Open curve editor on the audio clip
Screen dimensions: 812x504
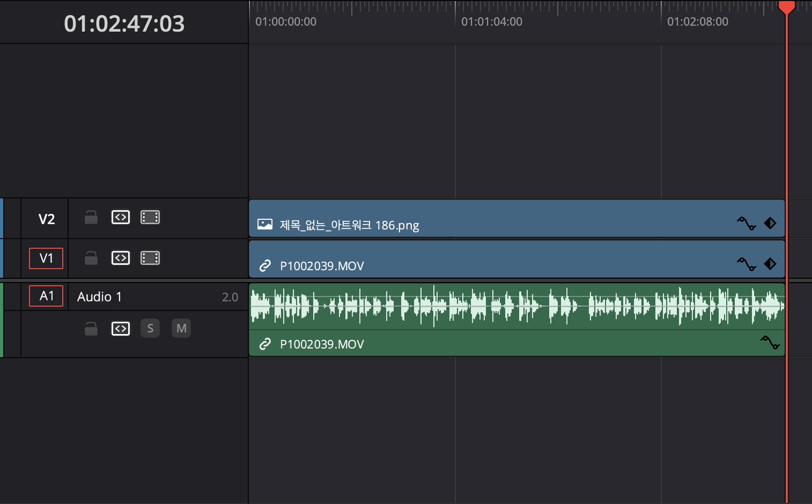[770, 342]
